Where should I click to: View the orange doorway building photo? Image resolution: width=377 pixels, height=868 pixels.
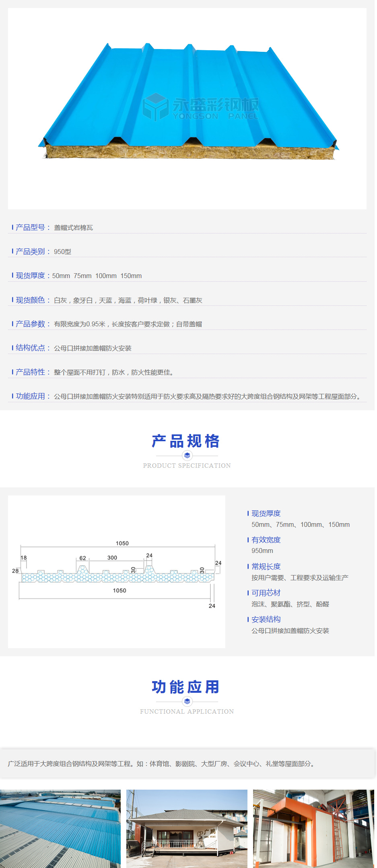[313, 829]
